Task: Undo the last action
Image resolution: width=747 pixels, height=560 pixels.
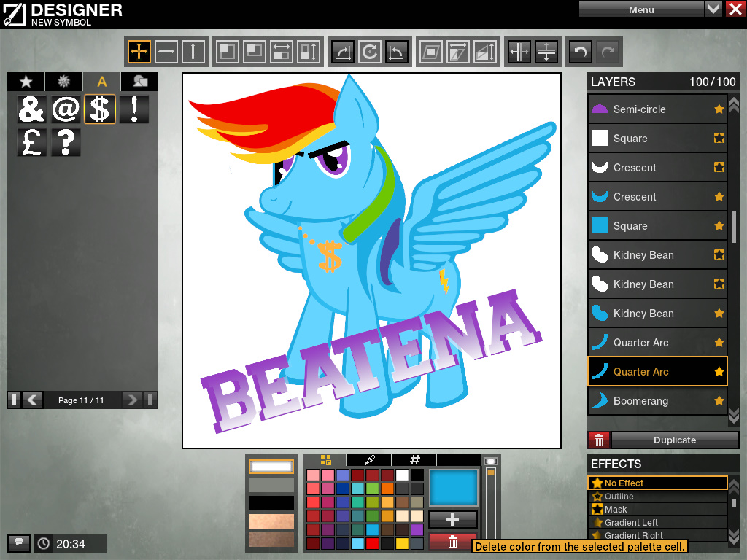Action: click(581, 52)
